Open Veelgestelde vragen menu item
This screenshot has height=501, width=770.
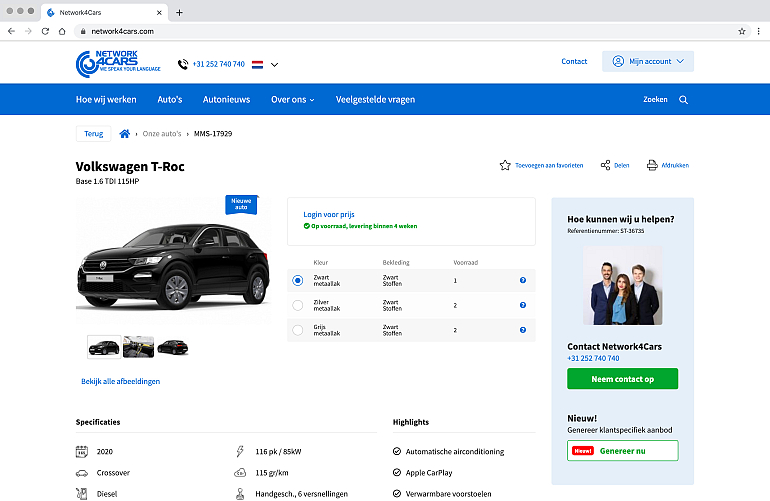pyautogui.click(x=375, y=99)
